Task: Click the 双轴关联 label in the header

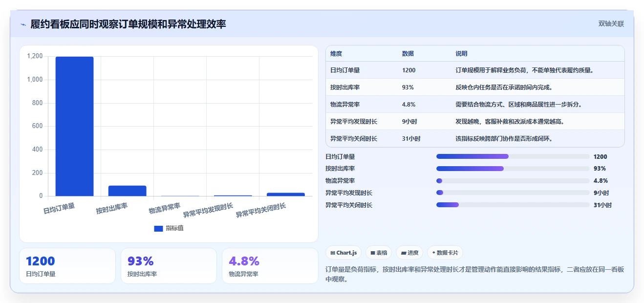Action: pos(611,24)
